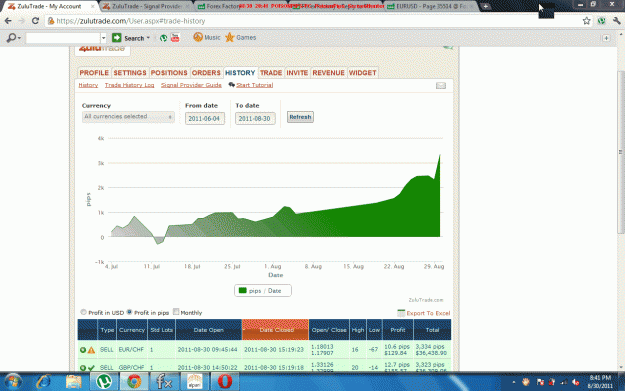Open new browser tab
This screenshot has width=625, height=391.
[x=485, y=6]
